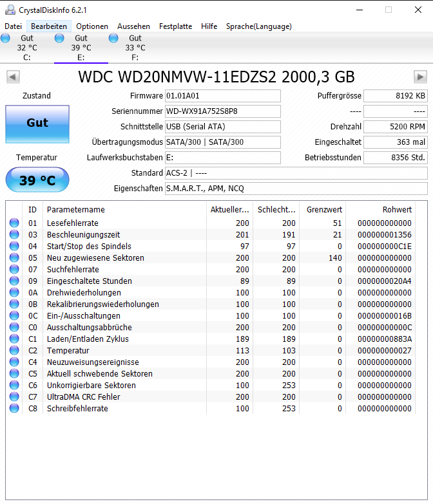This screenshot has height=504, width=433.
Task: Click the CrystalDiskInfo app icon in title bar
Action: coord(10,10)
